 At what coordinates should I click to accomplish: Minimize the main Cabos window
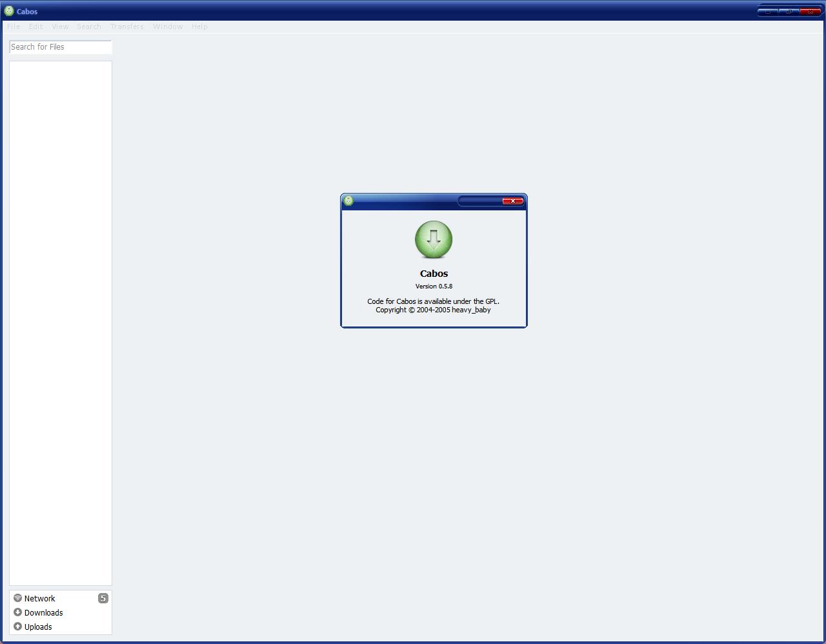click(768, 12)
